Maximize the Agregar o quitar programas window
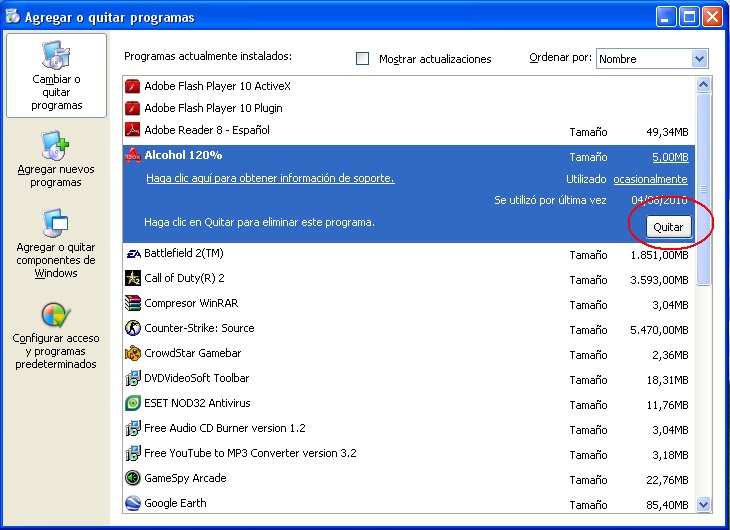730x530 pixels. [689, 17]
